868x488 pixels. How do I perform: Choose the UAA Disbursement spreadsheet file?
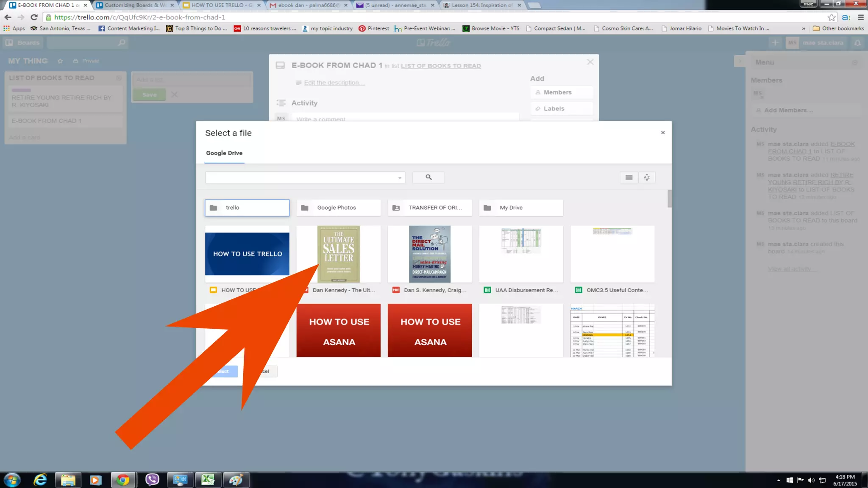tap(521, 254)
